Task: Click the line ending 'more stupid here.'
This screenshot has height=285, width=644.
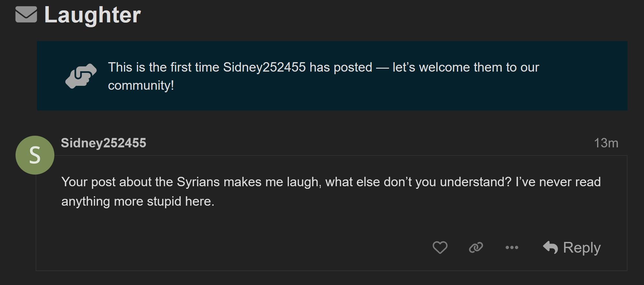Action: click(138, 201)
